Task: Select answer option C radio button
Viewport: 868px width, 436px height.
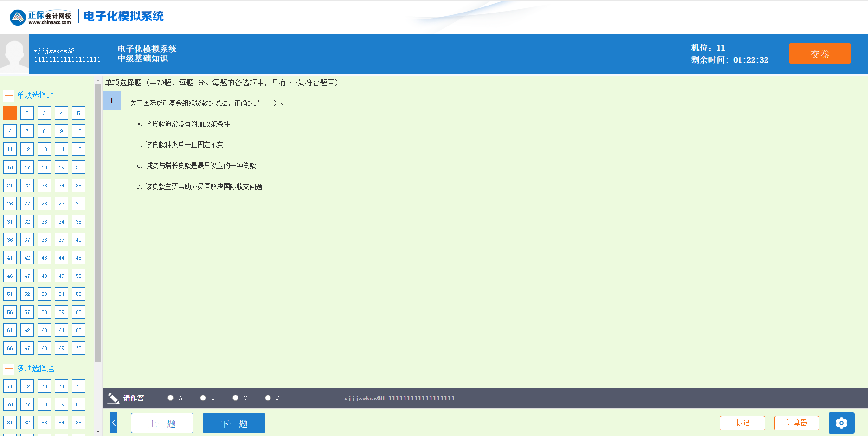Action: click(236, 398)
